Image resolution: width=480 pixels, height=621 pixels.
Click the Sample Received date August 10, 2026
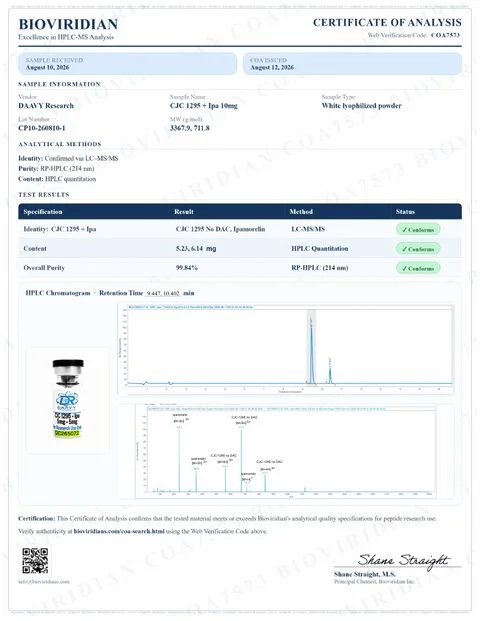tap(48, 67)
